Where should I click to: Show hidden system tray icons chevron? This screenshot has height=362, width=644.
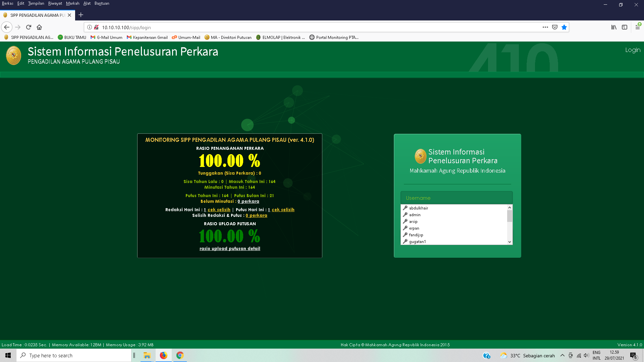tap(562, 355)
